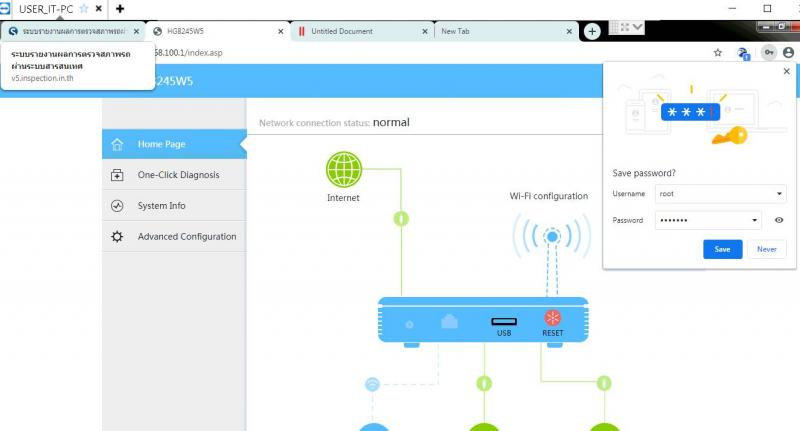Switch to the HG8245W5 tab
This screenshot has height=431, width=800.
(217, 31)
